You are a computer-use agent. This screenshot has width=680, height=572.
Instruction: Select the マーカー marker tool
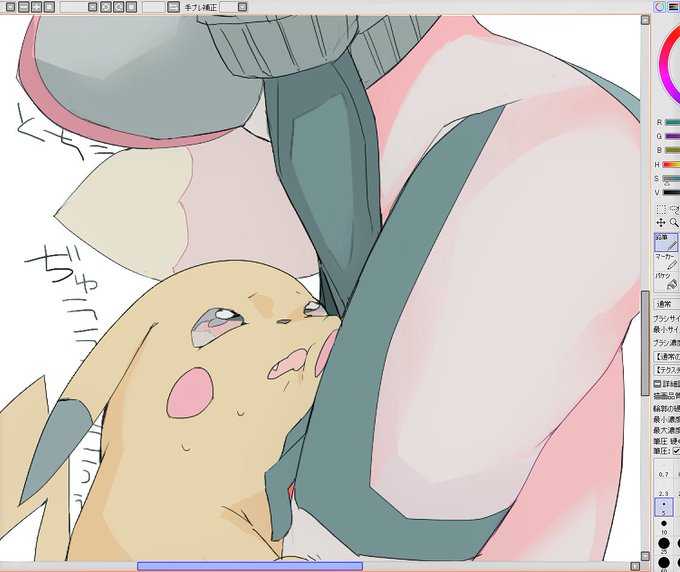tap(666, 261)
